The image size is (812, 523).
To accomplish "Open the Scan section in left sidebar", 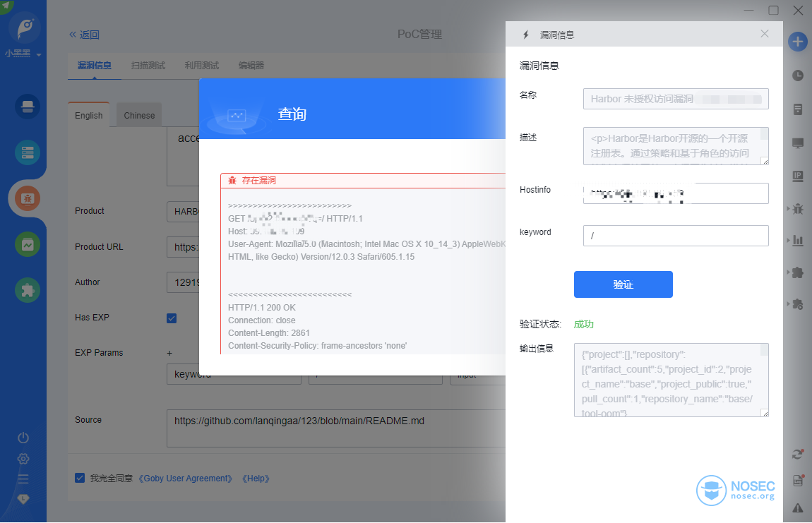I will pos(28,107).
